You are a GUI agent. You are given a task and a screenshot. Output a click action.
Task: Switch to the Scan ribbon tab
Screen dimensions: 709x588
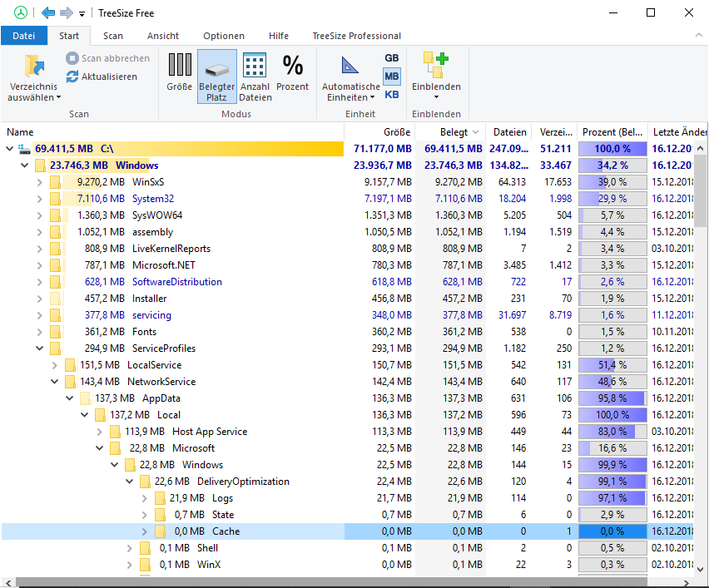[113, 36]
